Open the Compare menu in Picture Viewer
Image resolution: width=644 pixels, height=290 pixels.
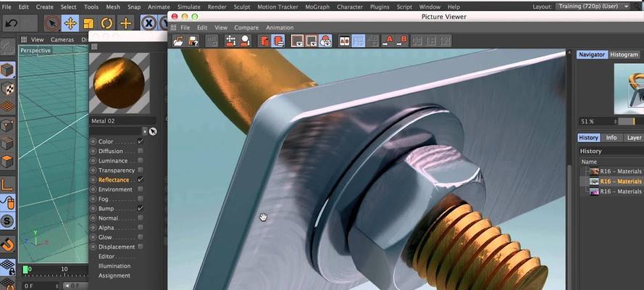click(246, 28)
